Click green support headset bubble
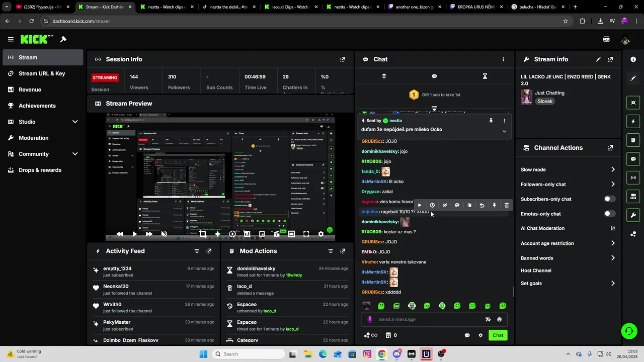The width and height of the screenshot is (644, 362). (x=629, y=331)
